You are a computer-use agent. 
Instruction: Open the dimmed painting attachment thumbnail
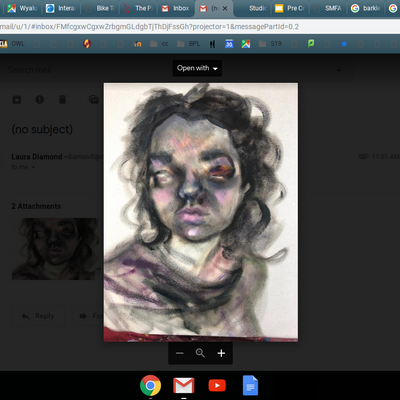click(55, 249)
